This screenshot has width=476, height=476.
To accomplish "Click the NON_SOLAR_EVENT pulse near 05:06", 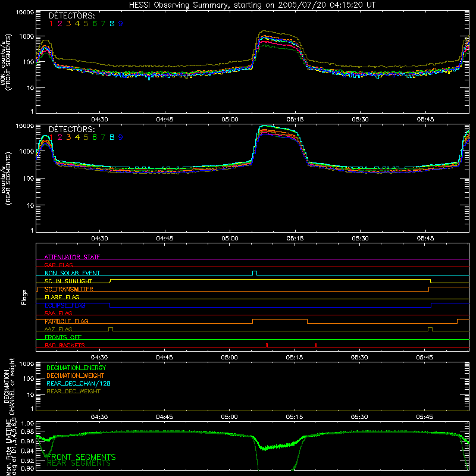I will (x=255, y=273).
